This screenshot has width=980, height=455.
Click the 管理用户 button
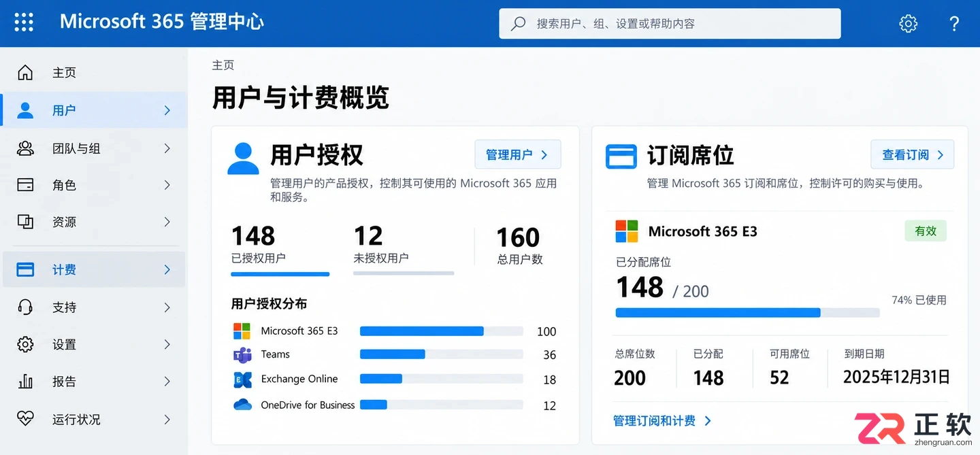coord(517,154)
